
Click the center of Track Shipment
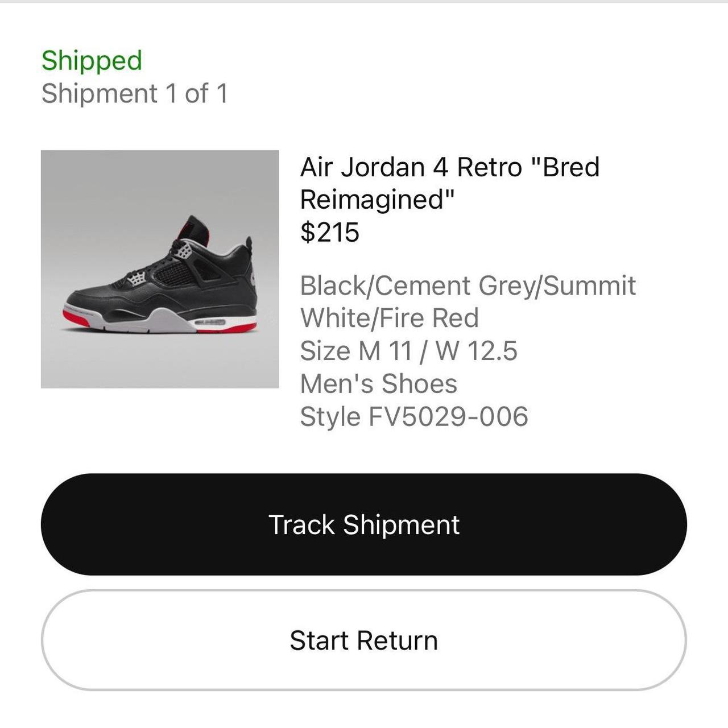(364, 525)
